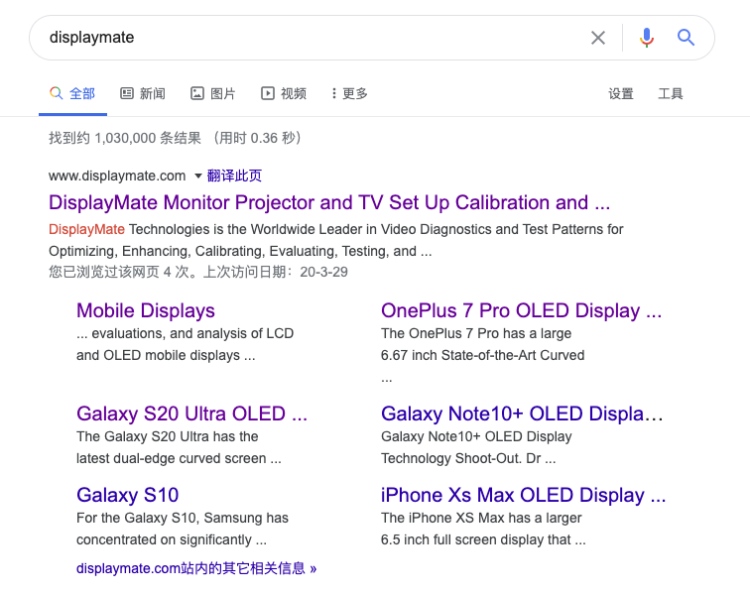Click the three-dot more icon
This screenshot has height=593, width=750.
[x=333, y=93]
